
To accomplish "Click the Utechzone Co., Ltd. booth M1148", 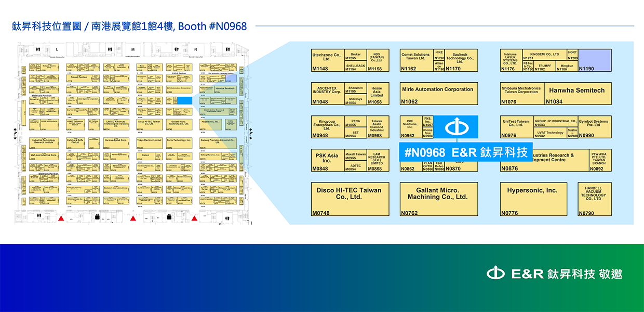I will (327, 60).
